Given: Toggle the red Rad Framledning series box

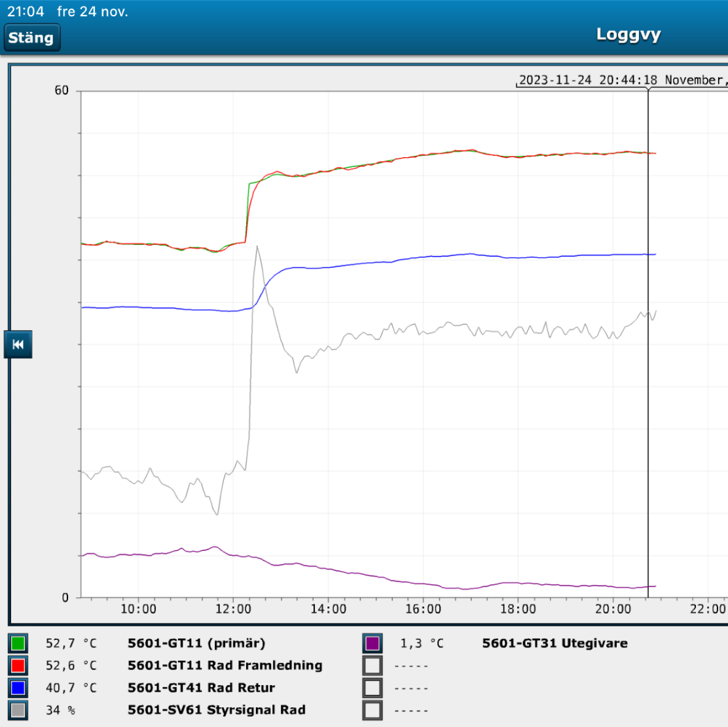Looking at the screenshot, I should click(x=18, y=665).
